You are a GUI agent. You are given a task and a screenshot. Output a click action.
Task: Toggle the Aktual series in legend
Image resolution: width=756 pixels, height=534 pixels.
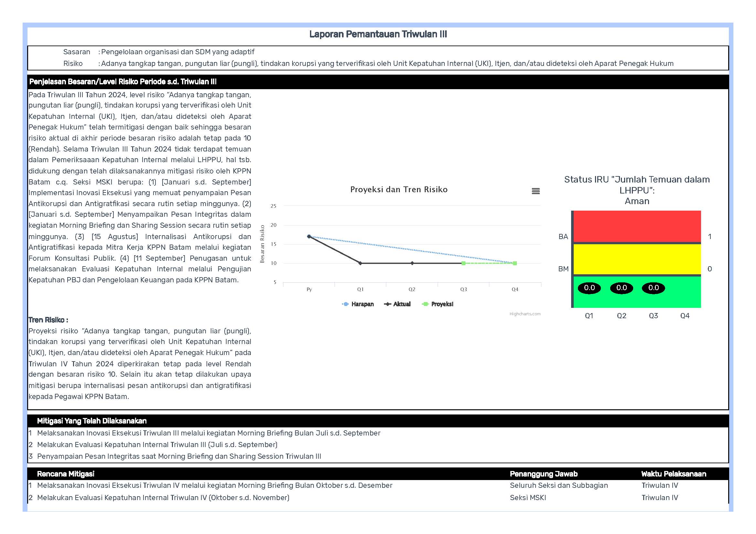[x=397, y=304]
